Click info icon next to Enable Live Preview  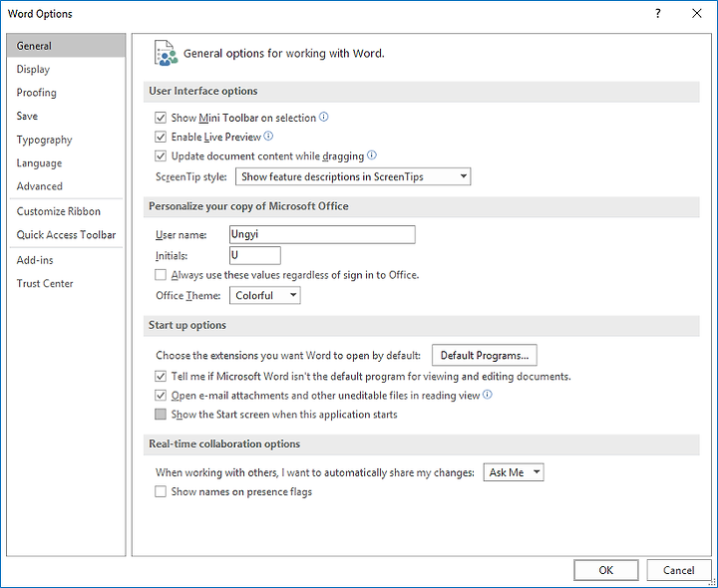[x=269, y=136]
